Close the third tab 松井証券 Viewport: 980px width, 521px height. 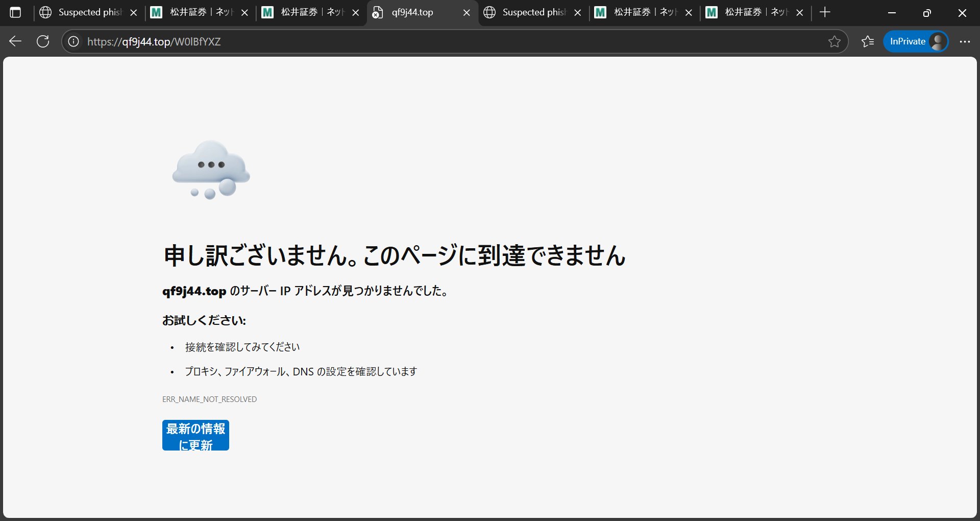click(x=356, y=13)
